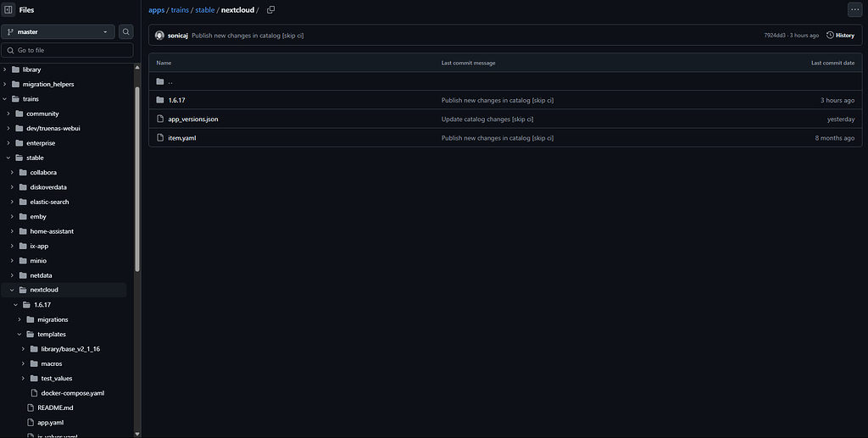Select migration_helpers in tree

click(48, 84)
